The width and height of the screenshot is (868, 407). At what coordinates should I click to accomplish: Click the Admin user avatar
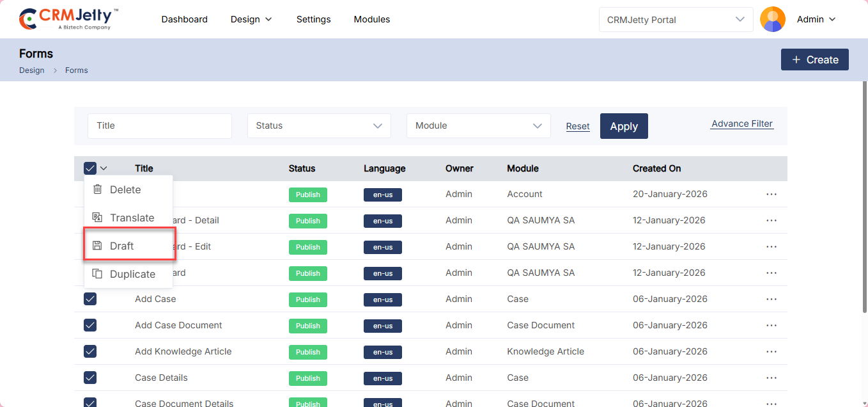coord(772,19)
